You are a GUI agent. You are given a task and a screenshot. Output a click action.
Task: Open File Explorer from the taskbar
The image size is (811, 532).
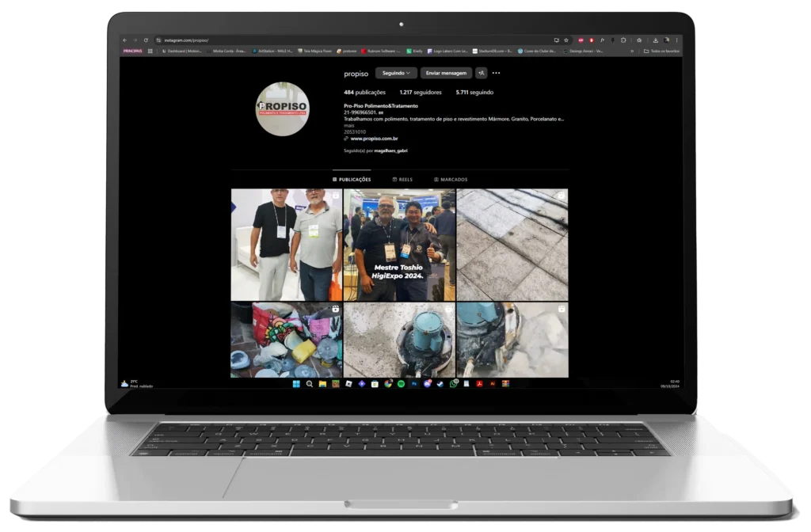[323, 384]
